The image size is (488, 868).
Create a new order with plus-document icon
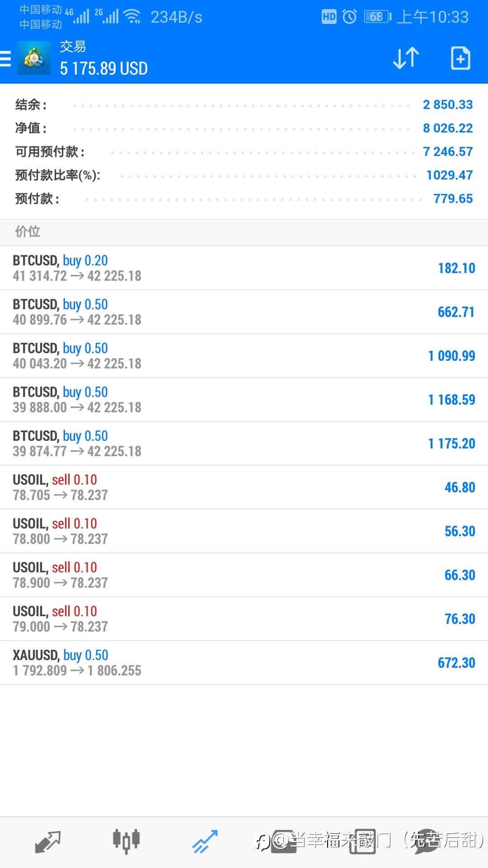pyautogui.click(x=460, y=58)
